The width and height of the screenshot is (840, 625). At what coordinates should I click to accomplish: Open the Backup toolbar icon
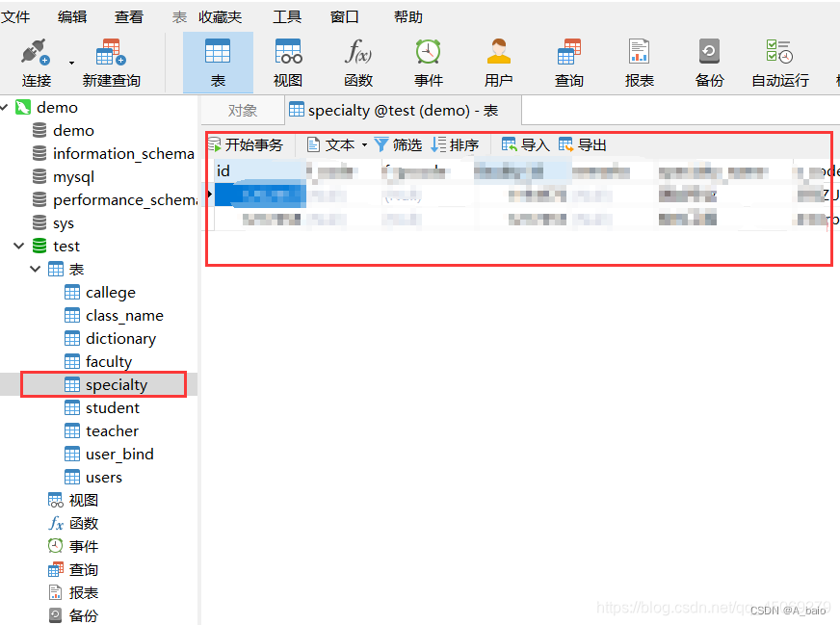709,52
